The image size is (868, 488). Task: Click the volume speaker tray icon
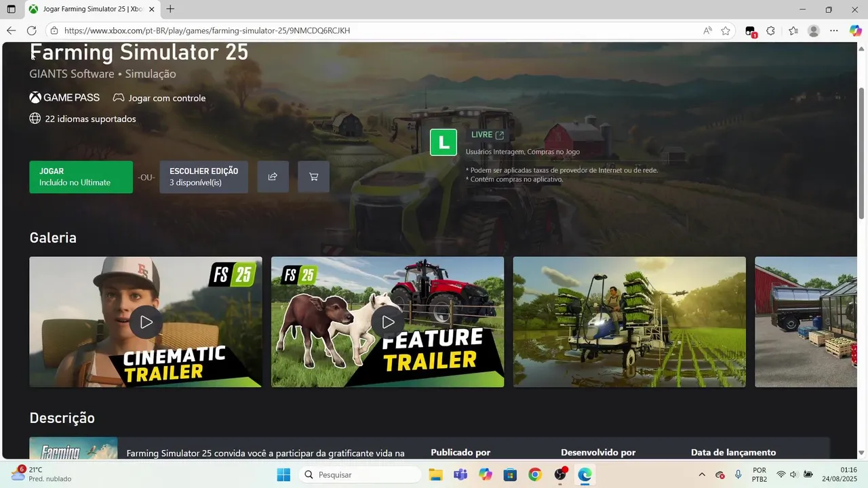click(794, 474)
